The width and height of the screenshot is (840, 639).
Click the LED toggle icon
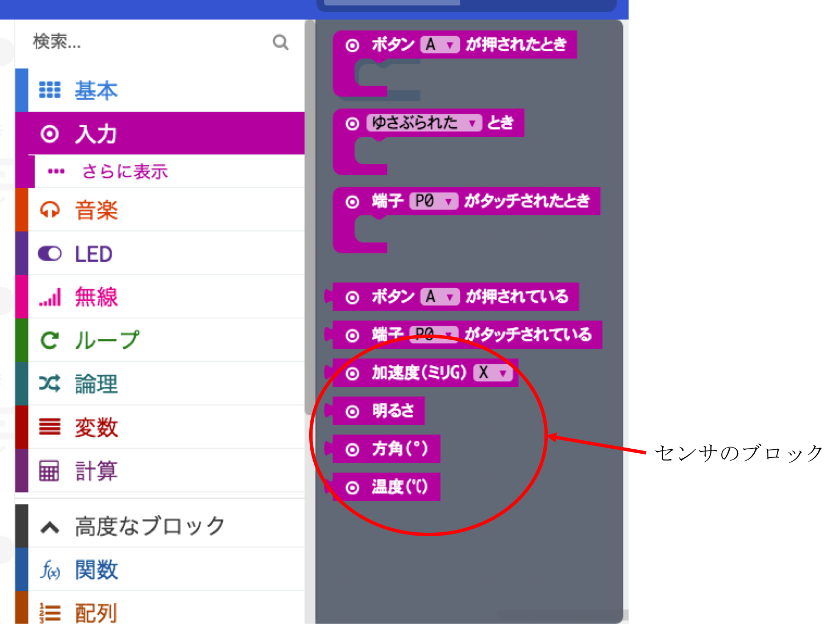pos(49,253)
